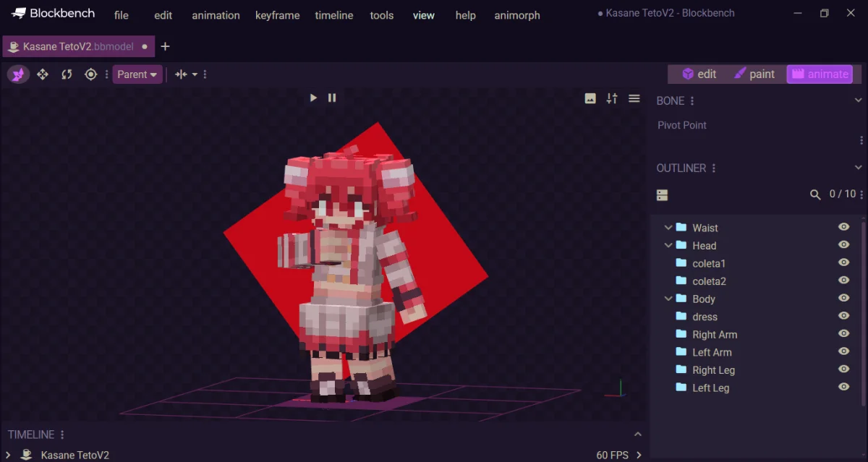Open BONE panel options dots
This screenshot has height=462, width=868.
692,101
